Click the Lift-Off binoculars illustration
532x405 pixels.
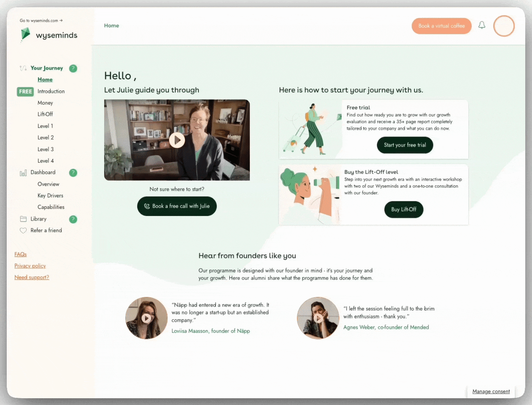[309, 195]
